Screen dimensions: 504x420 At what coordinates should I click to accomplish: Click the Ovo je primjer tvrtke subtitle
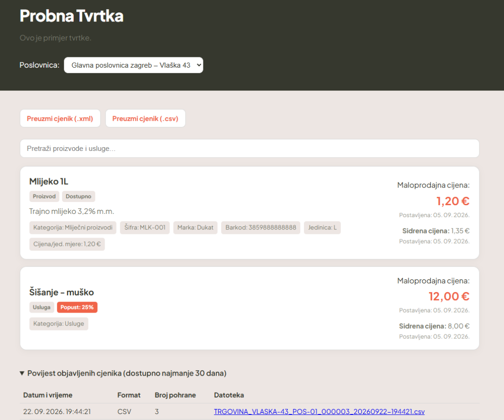(55, 37)
